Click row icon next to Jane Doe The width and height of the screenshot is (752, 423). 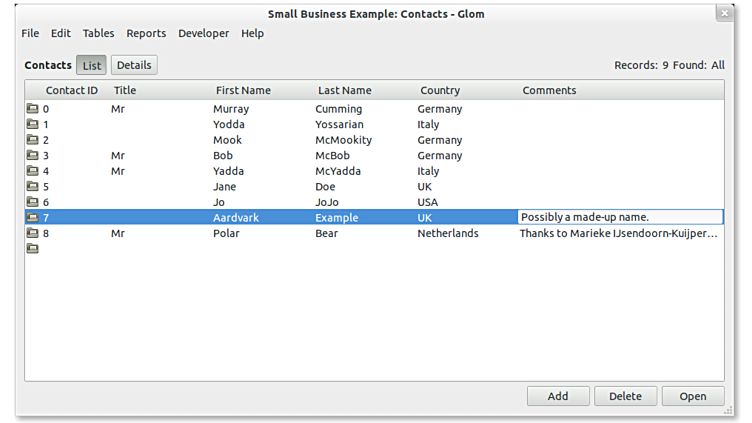(x=32, y=187)
